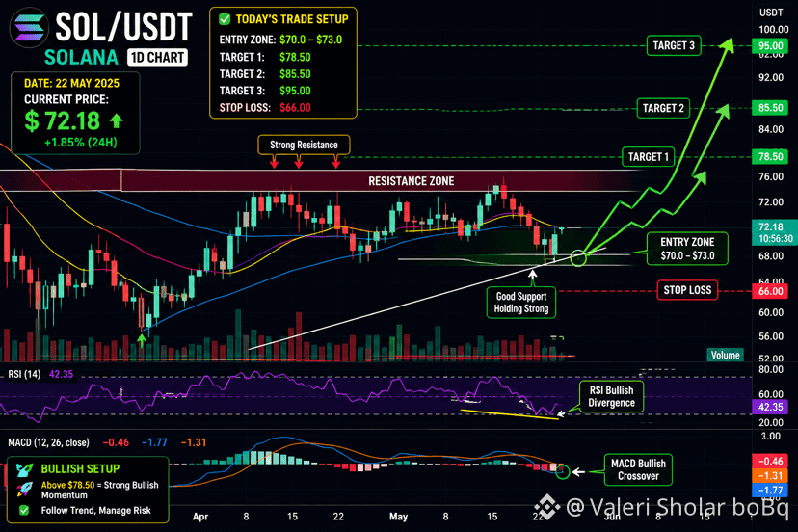Click the +1.85% (24H) change text
Image resolution: width=798 pixels, height=532 pixels.
(x=80, y=143)
